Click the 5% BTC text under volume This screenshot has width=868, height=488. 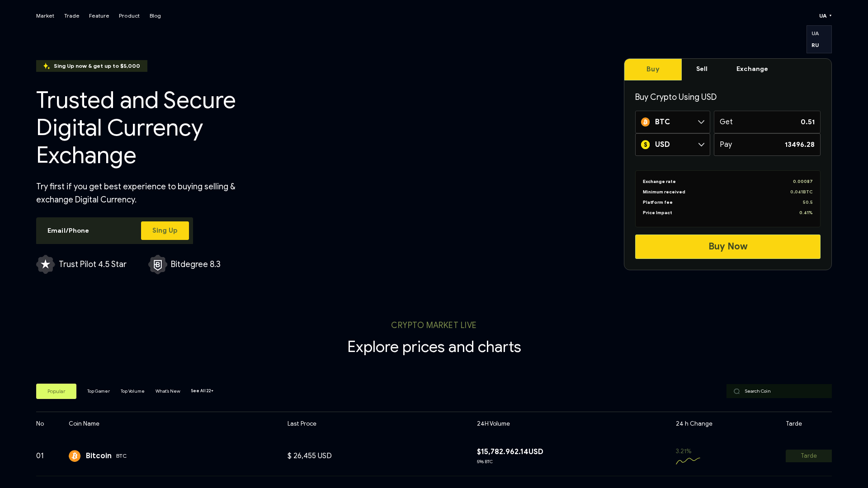pos(485,462)
